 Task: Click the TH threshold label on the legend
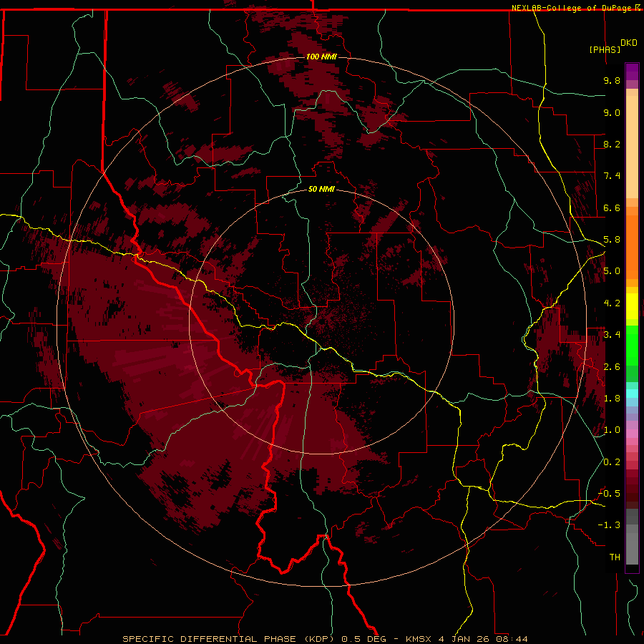[615, 557]
